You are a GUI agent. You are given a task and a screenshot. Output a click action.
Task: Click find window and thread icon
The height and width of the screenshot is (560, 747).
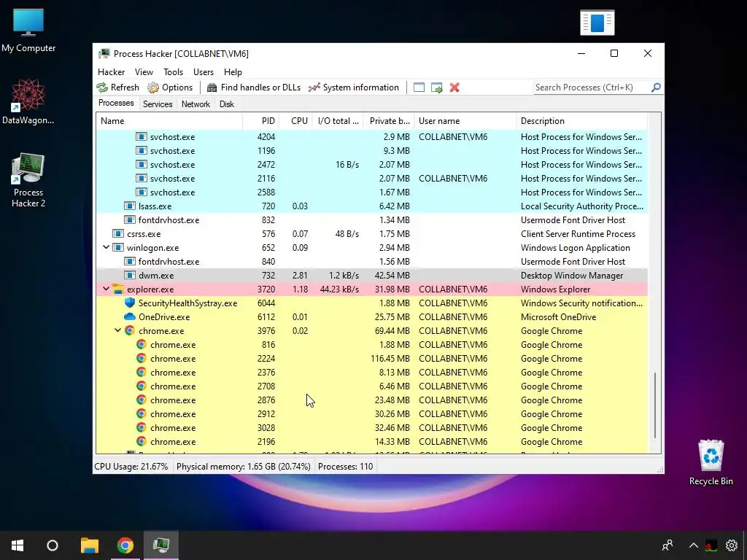(x=436, y=87)
